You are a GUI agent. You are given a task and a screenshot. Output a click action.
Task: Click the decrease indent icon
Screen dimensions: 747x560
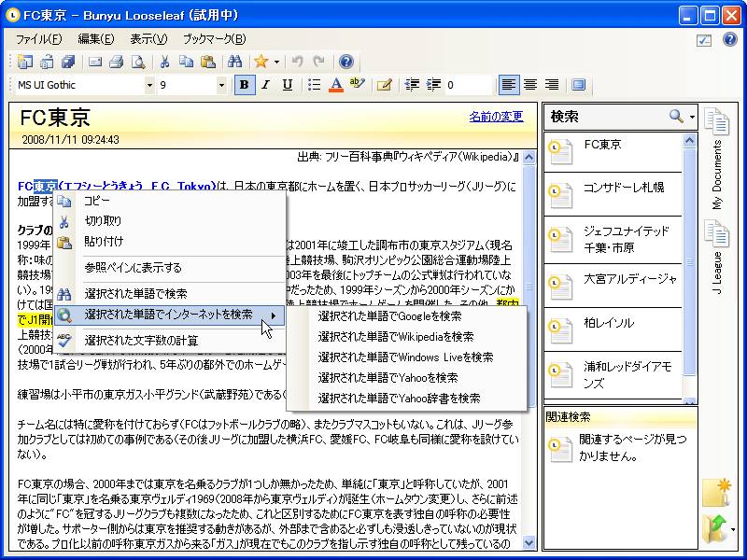coord(412,85)
